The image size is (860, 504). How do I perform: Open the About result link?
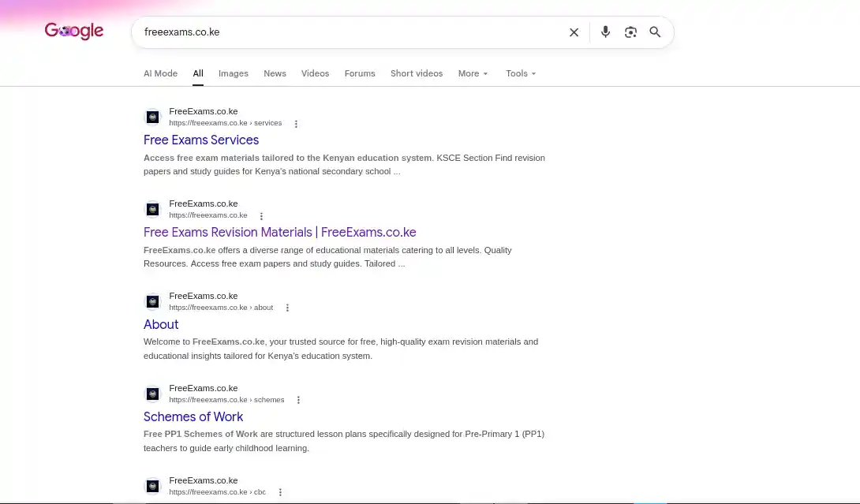pyautogui.click(x=161, y=324)
